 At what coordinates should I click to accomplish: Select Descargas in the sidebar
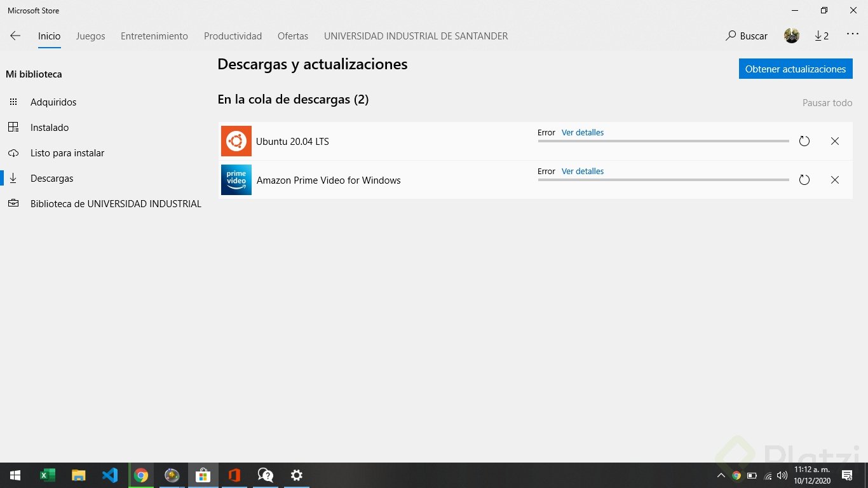52,179
